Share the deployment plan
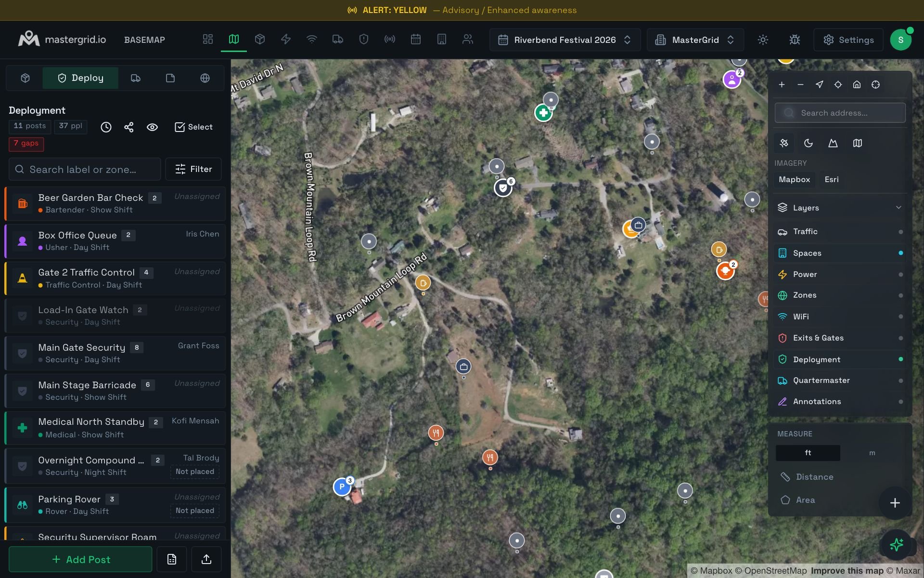Viewport: 924px width, 578px height. click(x=128, y=127)
